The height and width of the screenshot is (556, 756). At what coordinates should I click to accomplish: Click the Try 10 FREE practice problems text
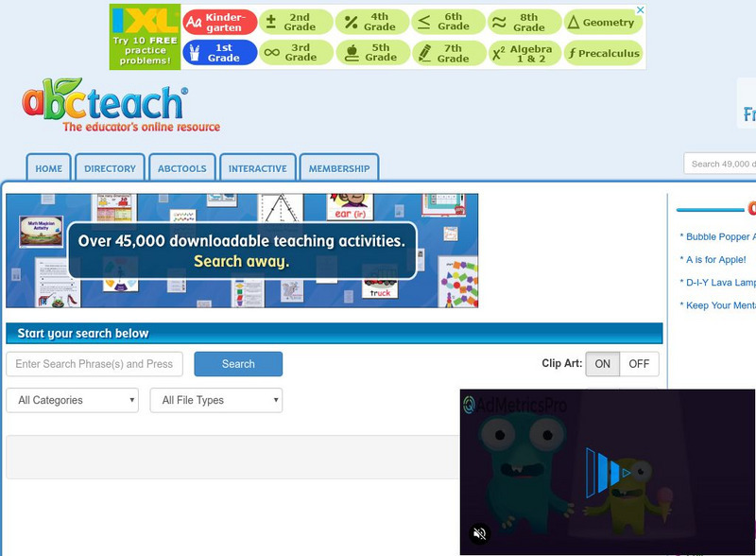(x=145, y=51)
